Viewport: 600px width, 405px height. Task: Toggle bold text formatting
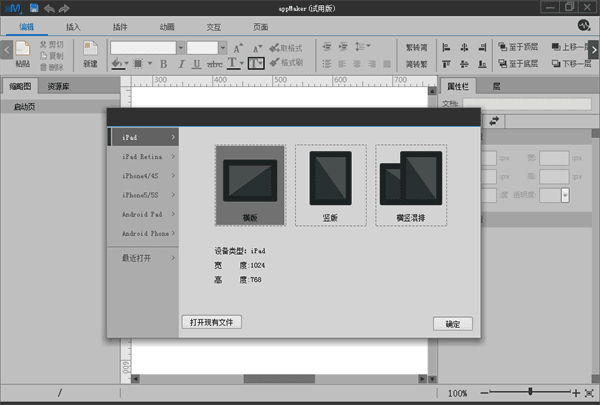(x=162, y=64)
